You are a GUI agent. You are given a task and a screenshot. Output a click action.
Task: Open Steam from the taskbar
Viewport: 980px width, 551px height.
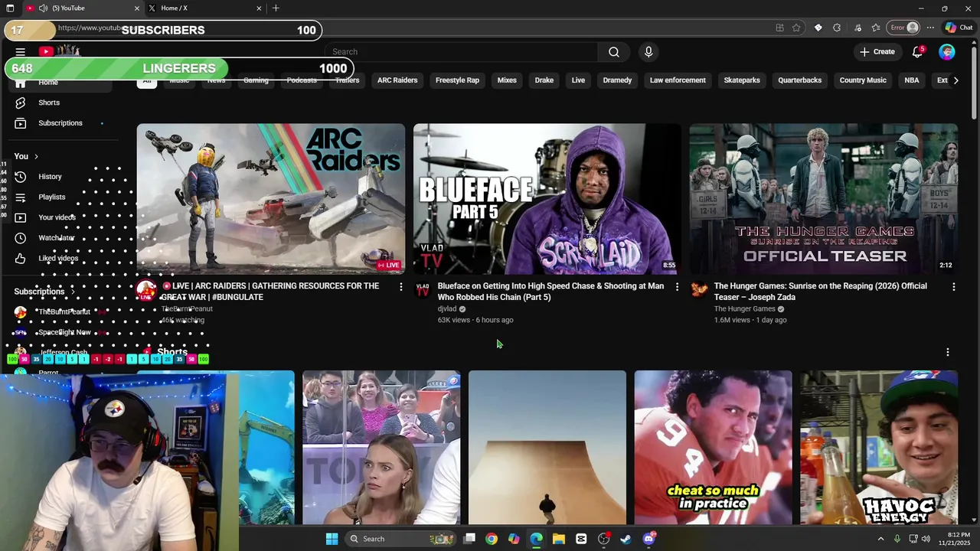pyautogui.click(x=626, y=539)
